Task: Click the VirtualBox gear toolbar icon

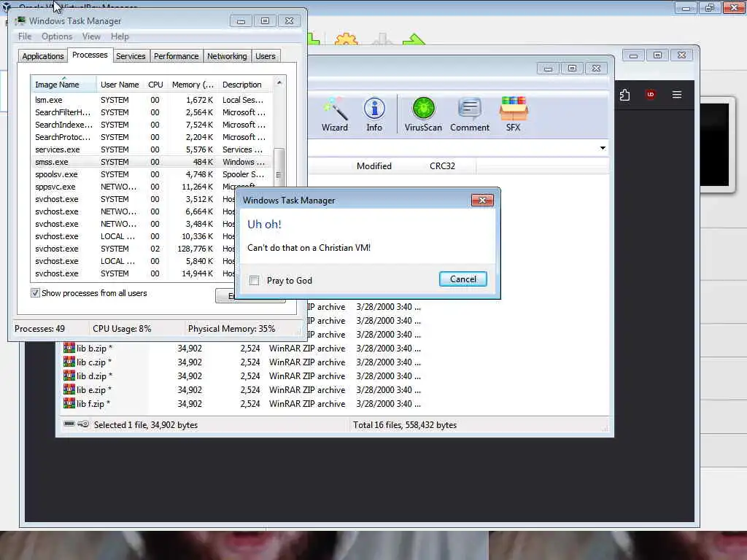Action: click(x=347, y=39)
